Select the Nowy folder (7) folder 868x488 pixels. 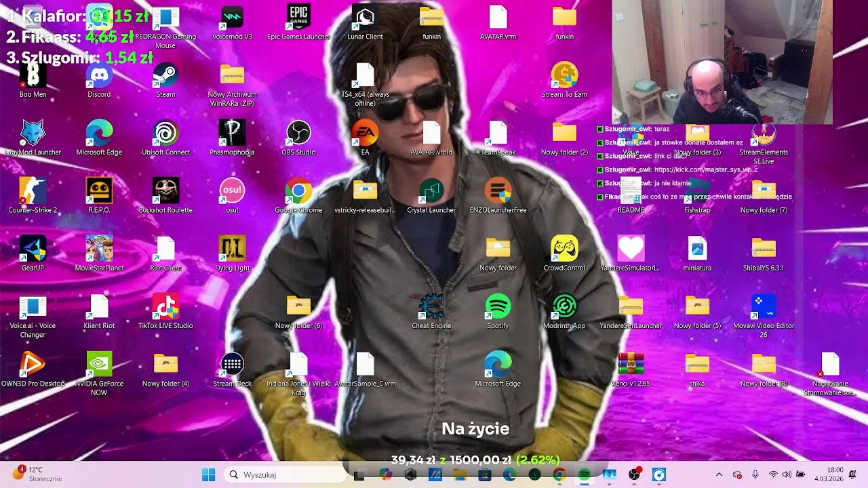[764, 197]
